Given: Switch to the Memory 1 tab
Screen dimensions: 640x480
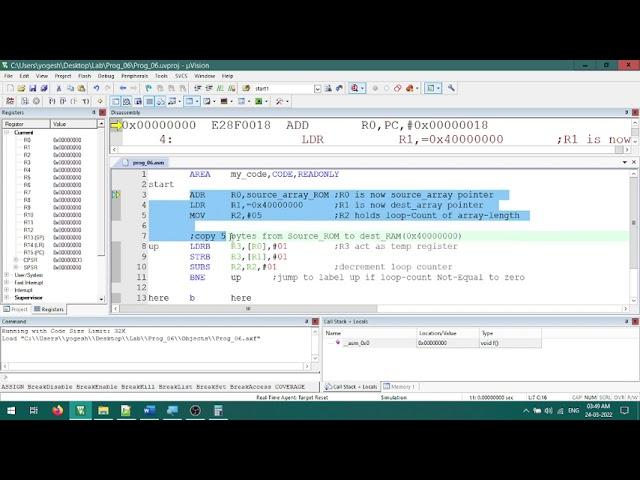Looking at the screenshot, I should point(400,386).
